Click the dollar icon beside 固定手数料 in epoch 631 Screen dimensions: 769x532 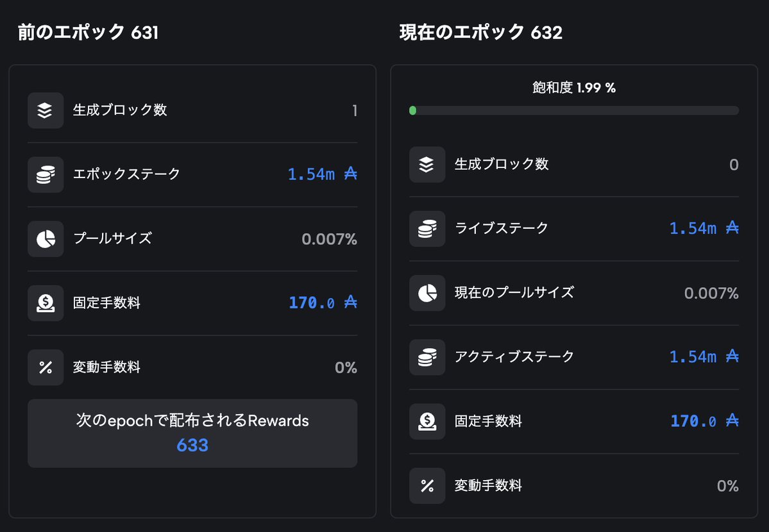tap(46, 303)
